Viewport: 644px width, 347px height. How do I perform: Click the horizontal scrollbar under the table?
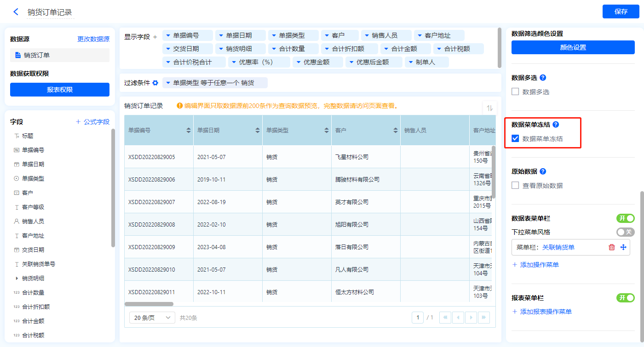(149, 304)
